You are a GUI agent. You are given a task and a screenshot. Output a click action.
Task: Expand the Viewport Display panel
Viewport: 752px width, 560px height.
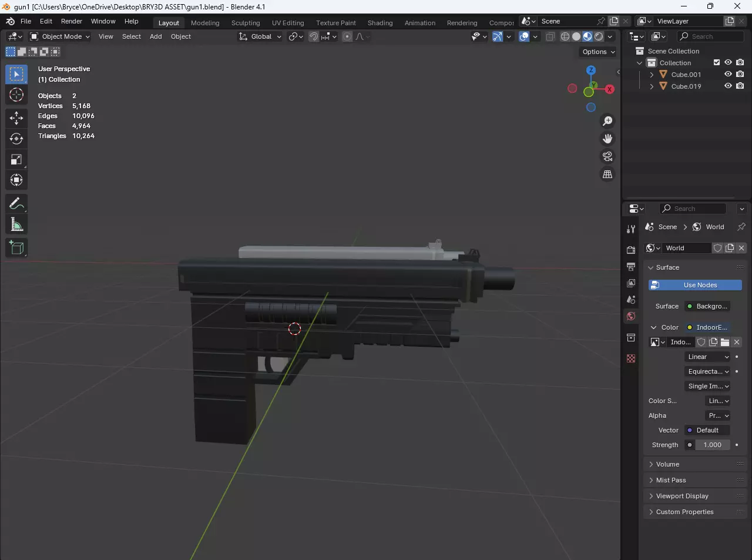point(695,496)
